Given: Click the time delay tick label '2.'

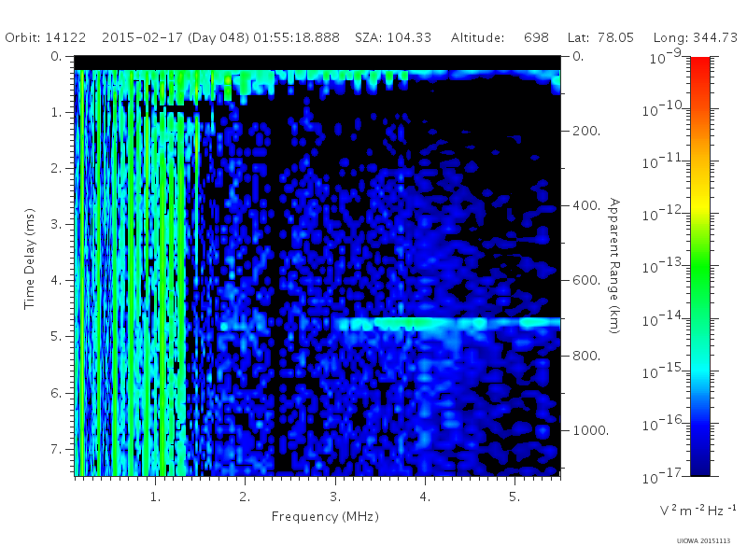Looking at the screenshot, I should [x=56, y=169].
